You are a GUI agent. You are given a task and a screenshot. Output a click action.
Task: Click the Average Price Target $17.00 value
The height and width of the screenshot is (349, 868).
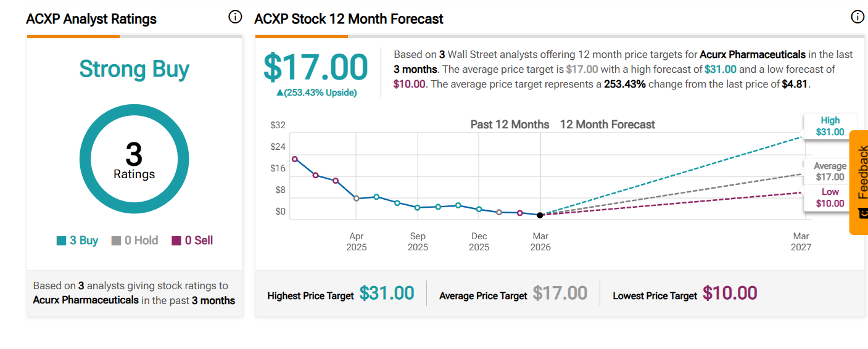[560, 294]
